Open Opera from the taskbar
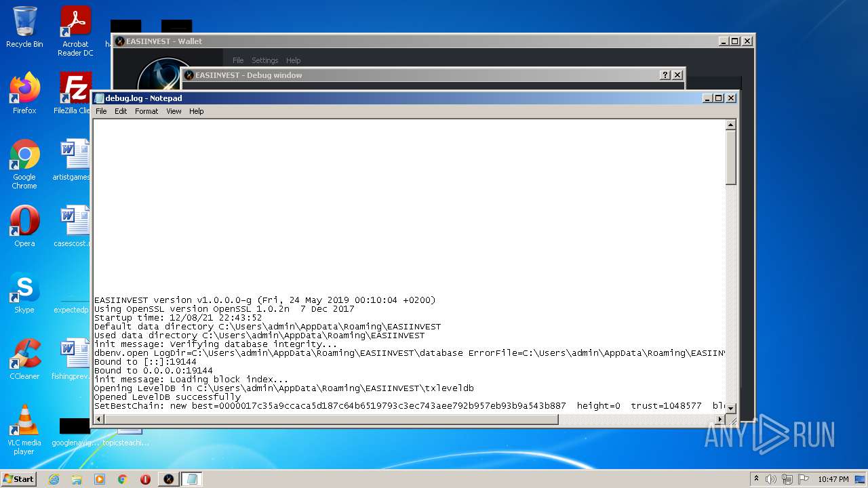868x488 pixels. [x=145, y=479]
